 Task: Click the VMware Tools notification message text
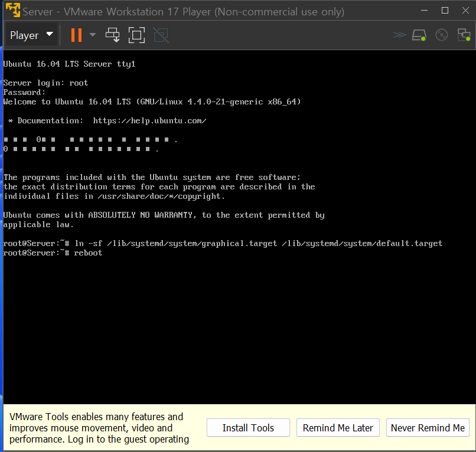click(99, 428)
